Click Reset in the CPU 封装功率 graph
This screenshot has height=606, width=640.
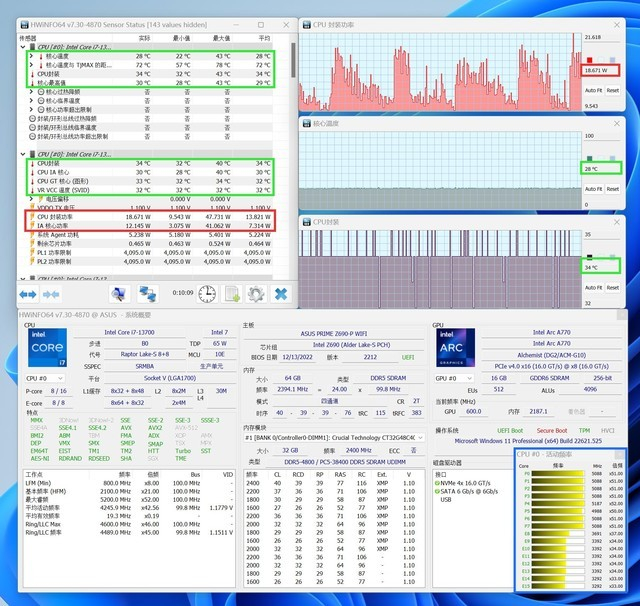pyautogui.click(x=613, y=90)
